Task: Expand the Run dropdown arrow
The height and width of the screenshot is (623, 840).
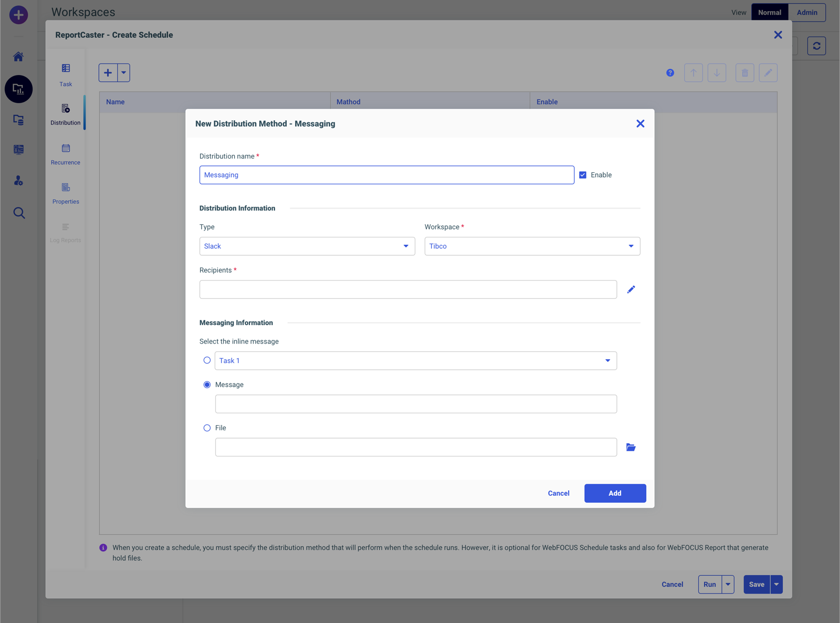Action: tap(728, 584)
